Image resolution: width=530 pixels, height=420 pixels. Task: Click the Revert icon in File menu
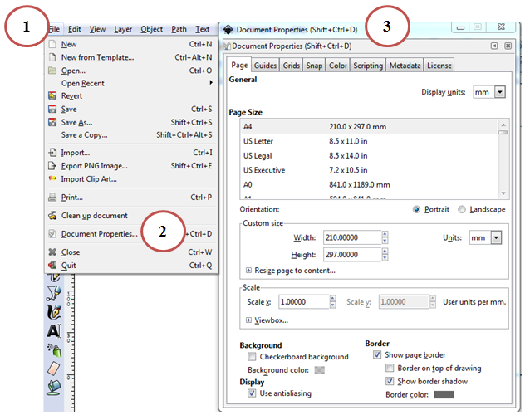pyautogui.click(x=52, y=96)
